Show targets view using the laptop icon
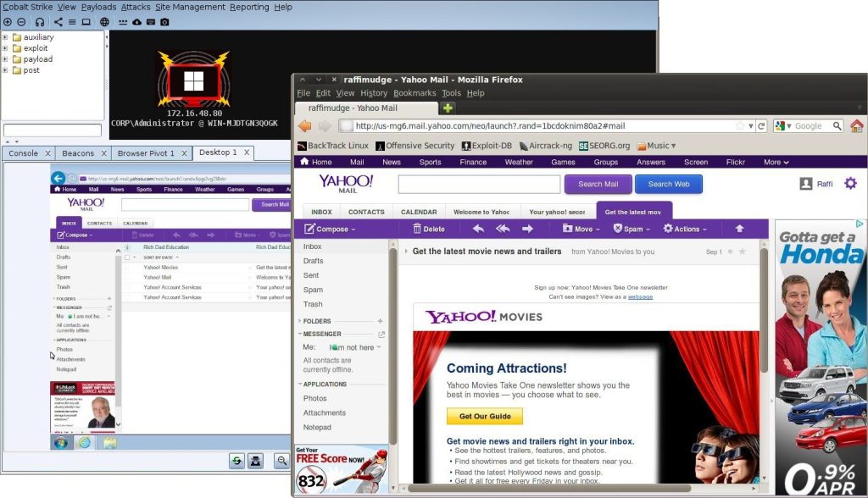This screenshot has height=498, width=868. click(86, 22)
